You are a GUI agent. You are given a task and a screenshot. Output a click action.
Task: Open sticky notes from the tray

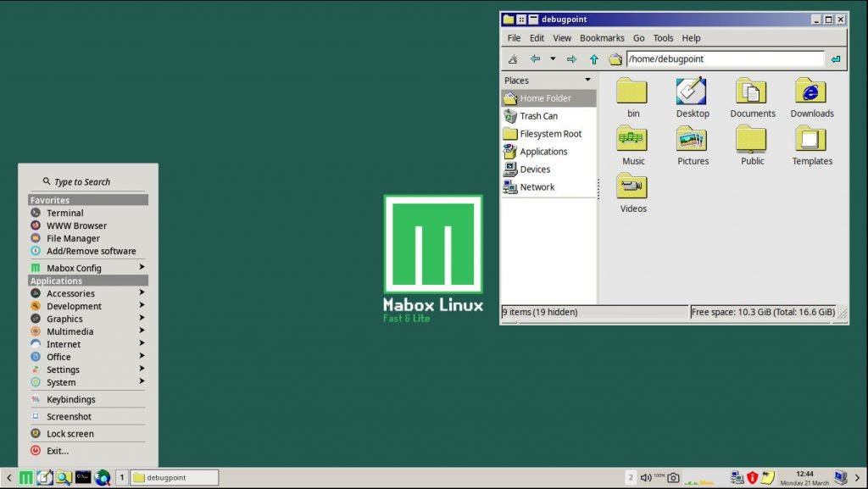click(766, 476)
